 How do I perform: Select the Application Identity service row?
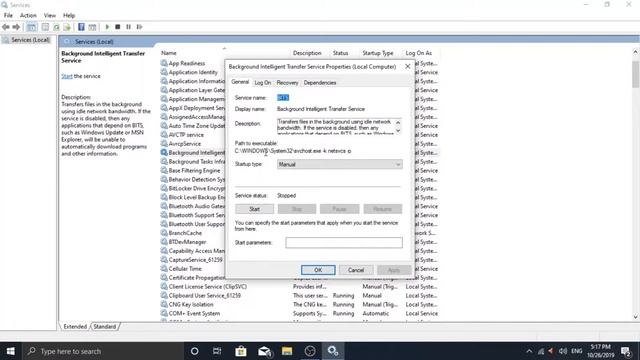(193, 72)
